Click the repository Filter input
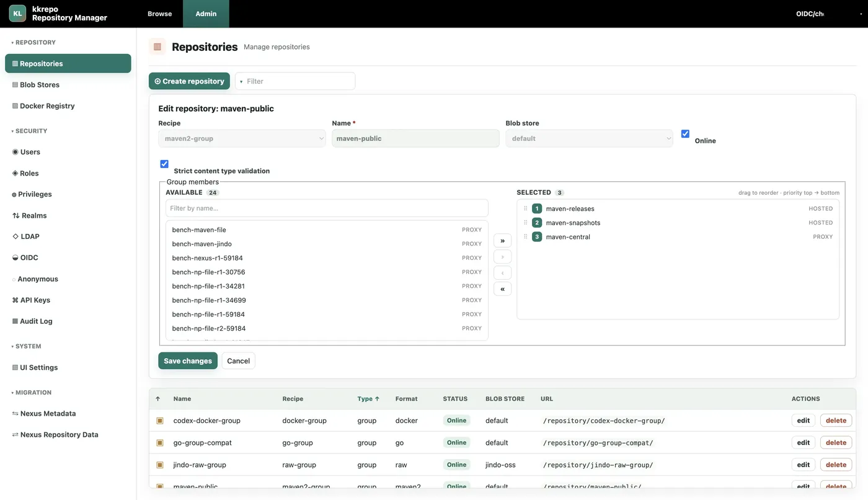The width and height of the screenshot is (868, 500). point(295,81)
